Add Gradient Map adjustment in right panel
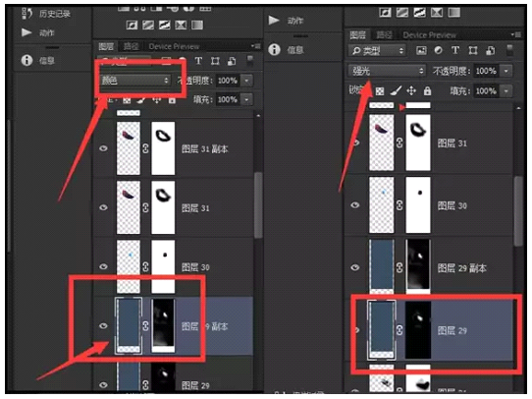Viewport: 532px width, 399px height. [453, 13]
